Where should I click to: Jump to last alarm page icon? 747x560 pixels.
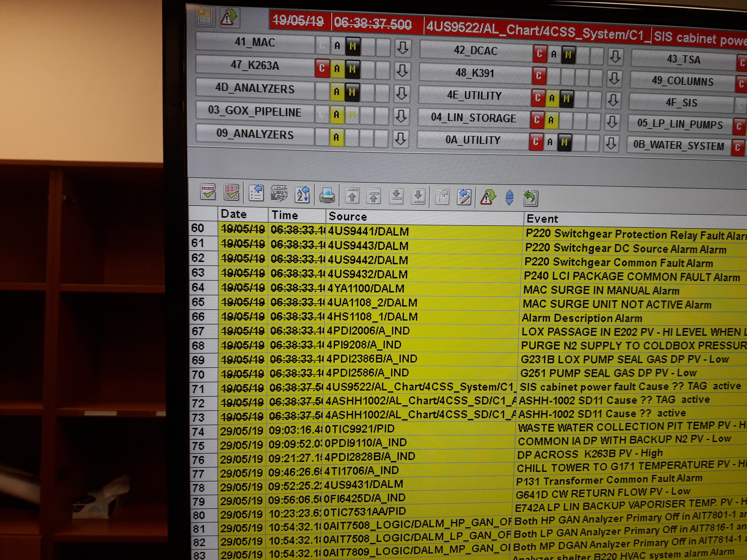click(x=418, y=196)
